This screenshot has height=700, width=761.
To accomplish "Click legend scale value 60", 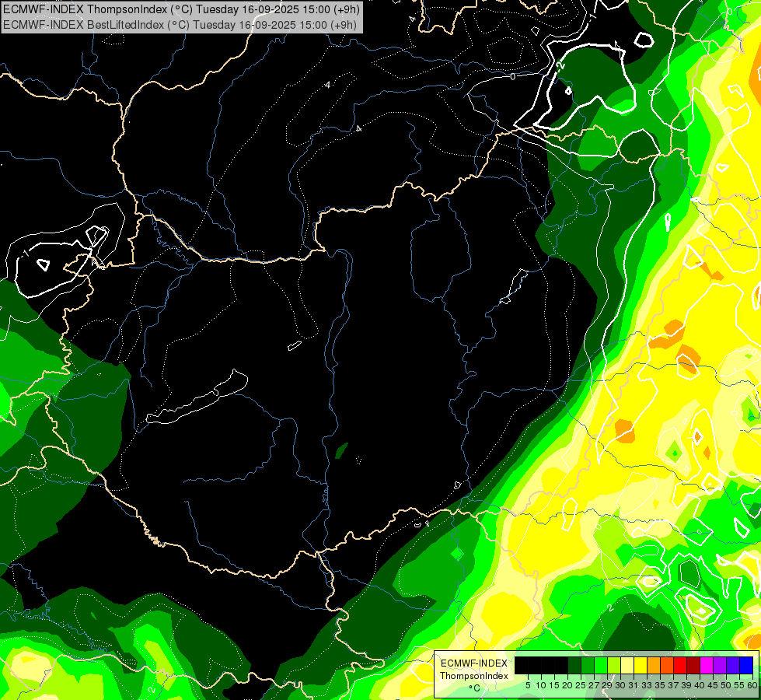I will tap(752, 685).
